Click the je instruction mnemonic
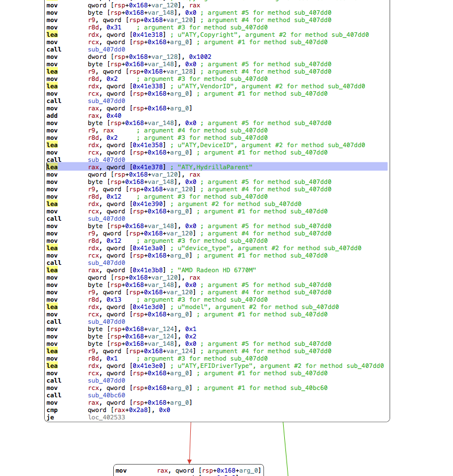453x476 pixels. pos(50,417)
